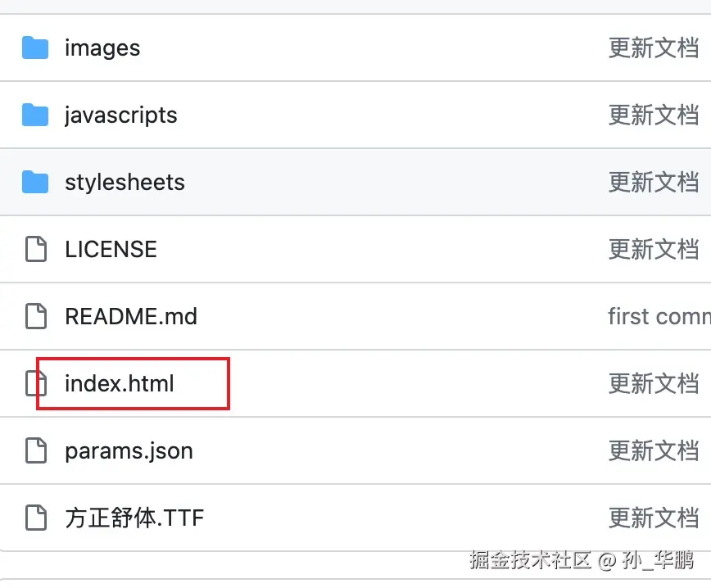Click the 更新文档 commit next to params.json
This screenshot has width=711, height=588.
653,450
